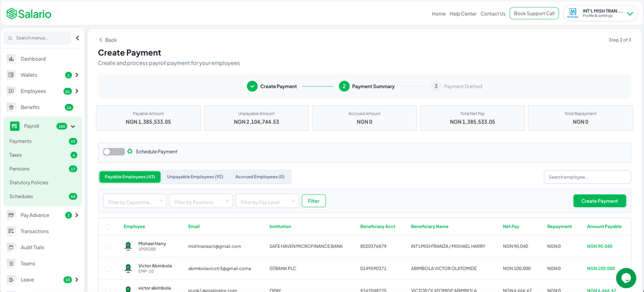Check the Victor Abimbola EMP-10 row checkbox
The image size is (644, 292).
(x=108, y=269)
